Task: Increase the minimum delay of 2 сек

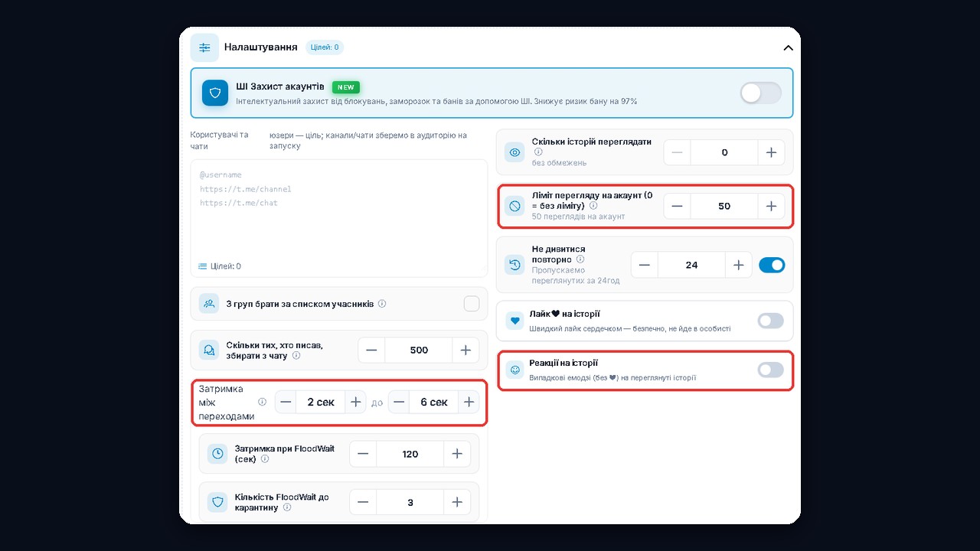Action: coord(355,402)
